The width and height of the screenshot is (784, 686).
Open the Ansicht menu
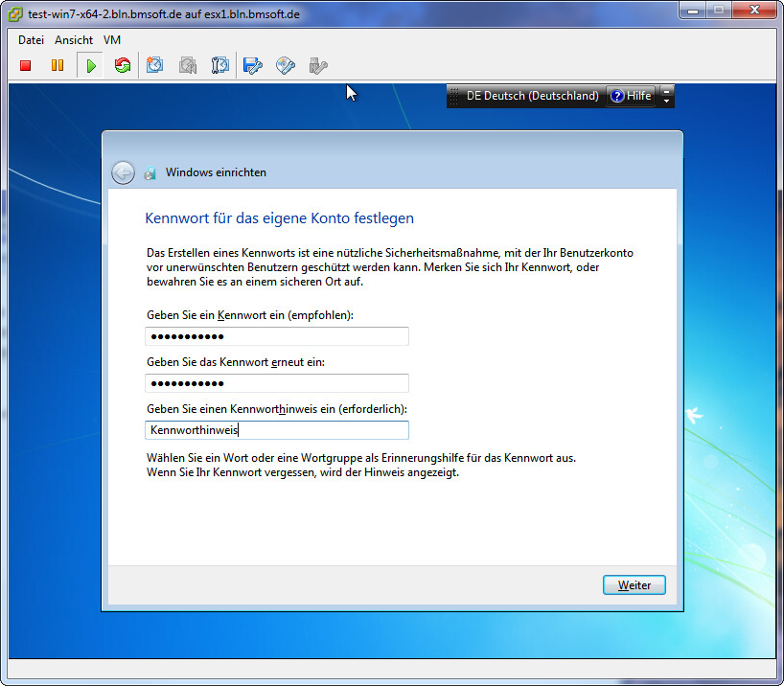pos(74,40)
